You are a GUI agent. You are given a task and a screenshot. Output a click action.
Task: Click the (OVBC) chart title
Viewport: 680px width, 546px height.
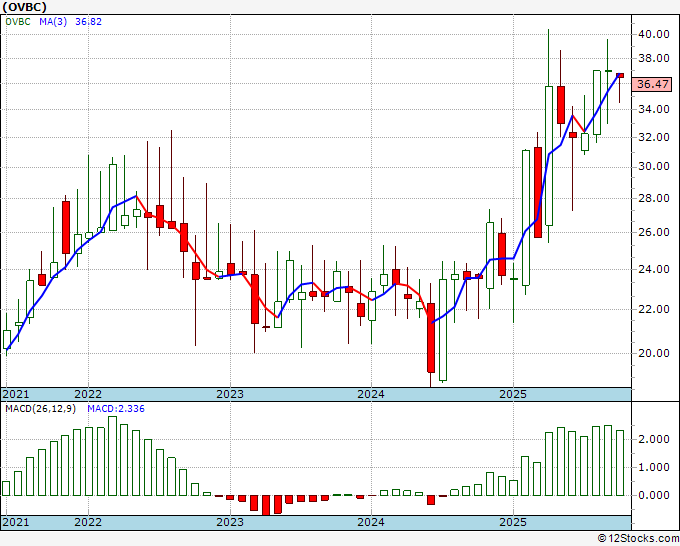(24, 7)
